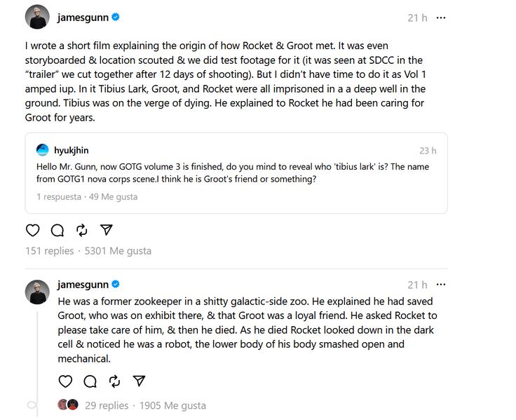The image size is (516, 420).
Task: Open hyukjhin's profile from quoted post
Action: point(72,150)
